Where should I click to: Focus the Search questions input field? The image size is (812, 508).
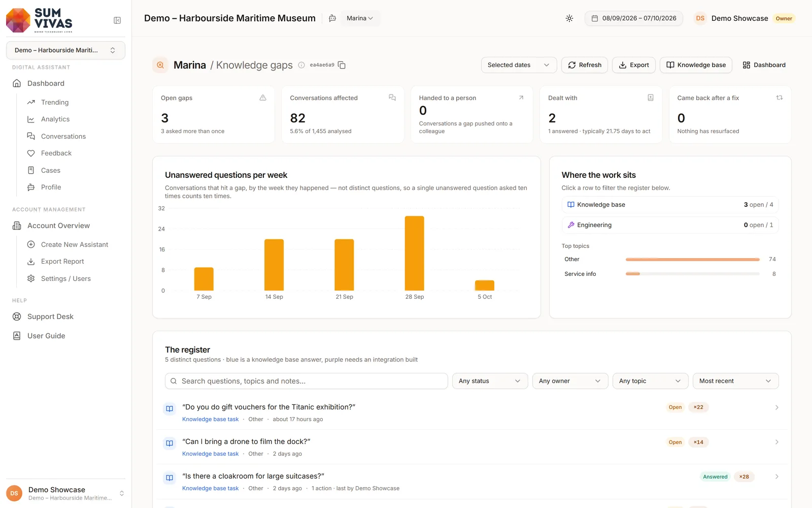306,381
